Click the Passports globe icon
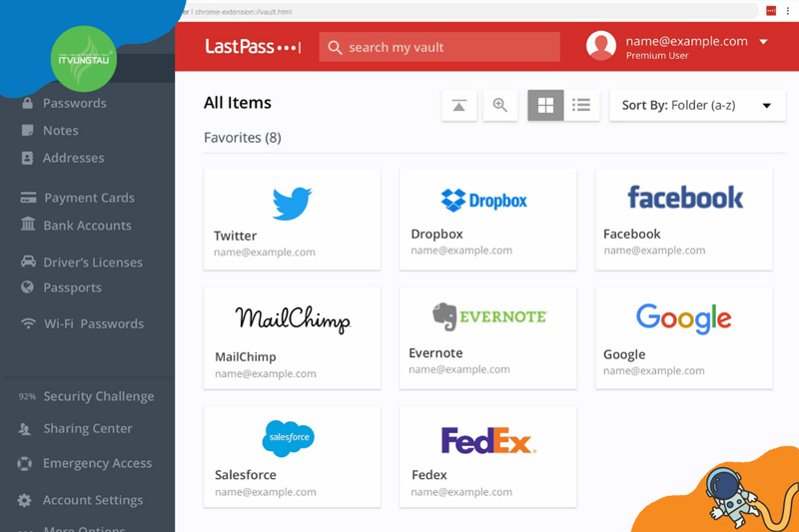 click(x=28, y=287)
